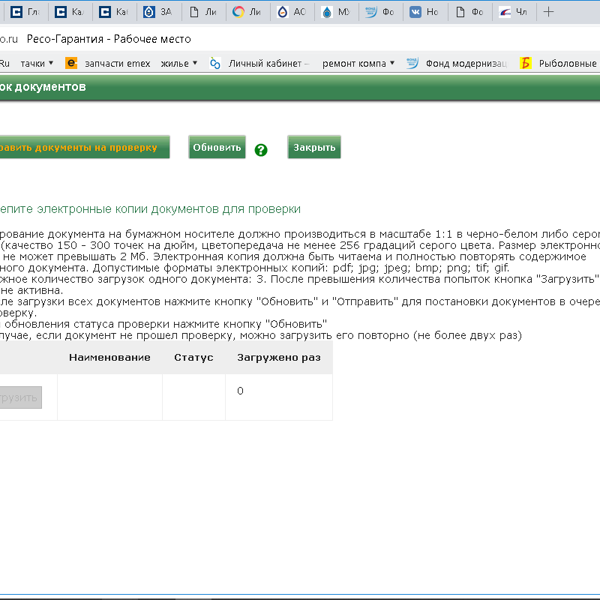Click the 'Статус' column header

pos(194,357)
